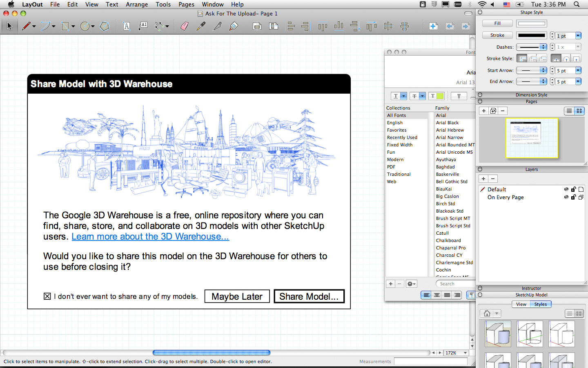Open stroke width 1 pt dropdown
Screen dimensions: 588x368
(578, 36)
